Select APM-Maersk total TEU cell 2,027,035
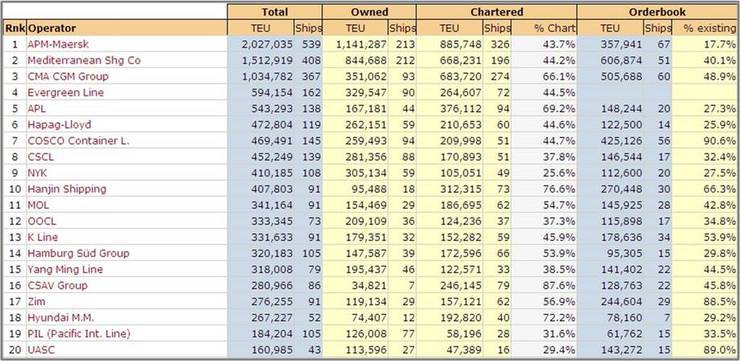The image size is (740, 361). tap(267, 44)
